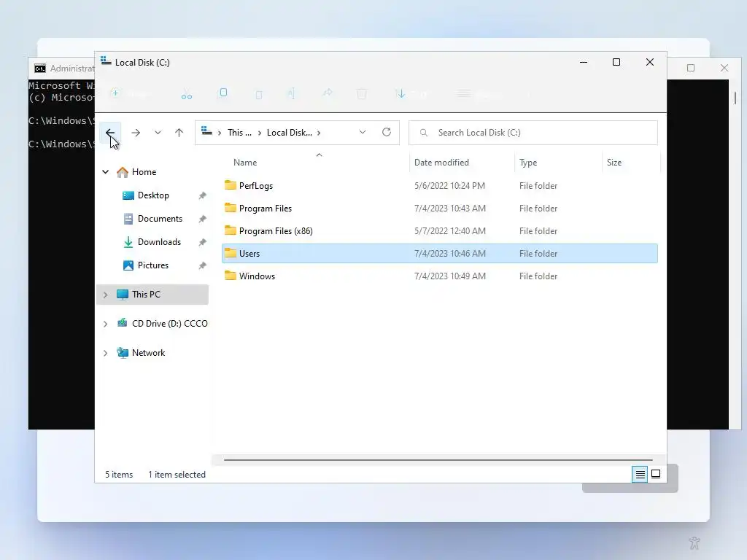Open Desktop in the navigation pane

[x=153, y=195]
